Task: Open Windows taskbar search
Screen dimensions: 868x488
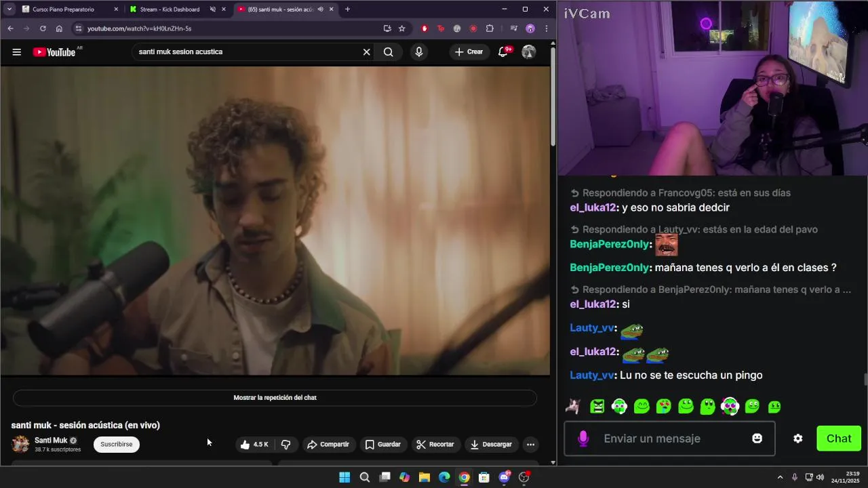Action: 365,477
